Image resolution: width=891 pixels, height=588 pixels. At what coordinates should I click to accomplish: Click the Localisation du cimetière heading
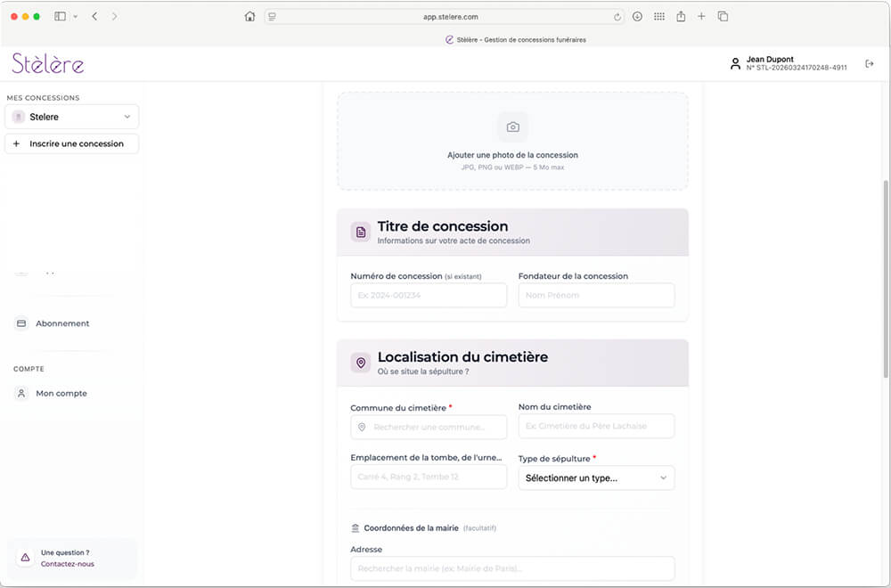(x=462, y=356)
